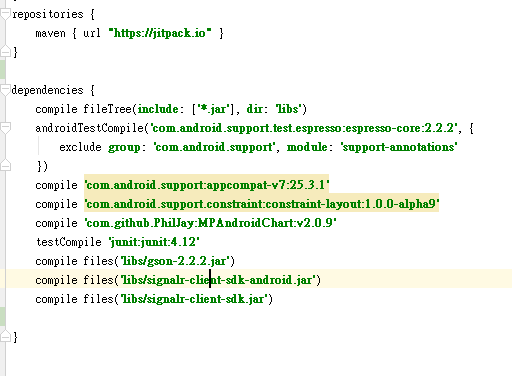Click the 'junit:junit:4.12' string
512x376 pixels.
click(154, 241)
